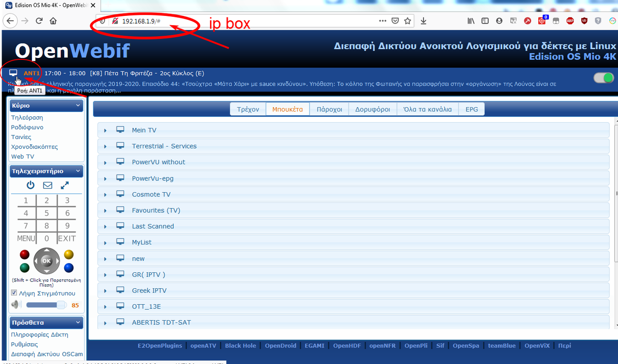Click the EXIT key on the remote

[67, 238]
